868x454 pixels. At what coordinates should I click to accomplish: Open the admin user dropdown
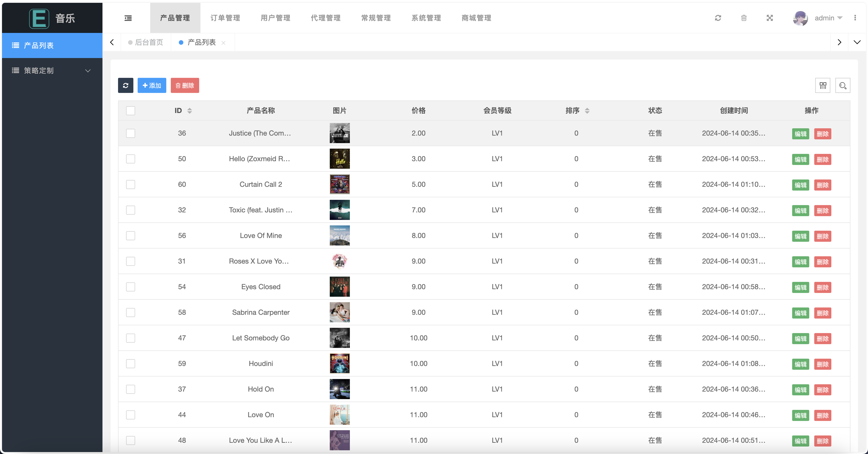[828, 18]
